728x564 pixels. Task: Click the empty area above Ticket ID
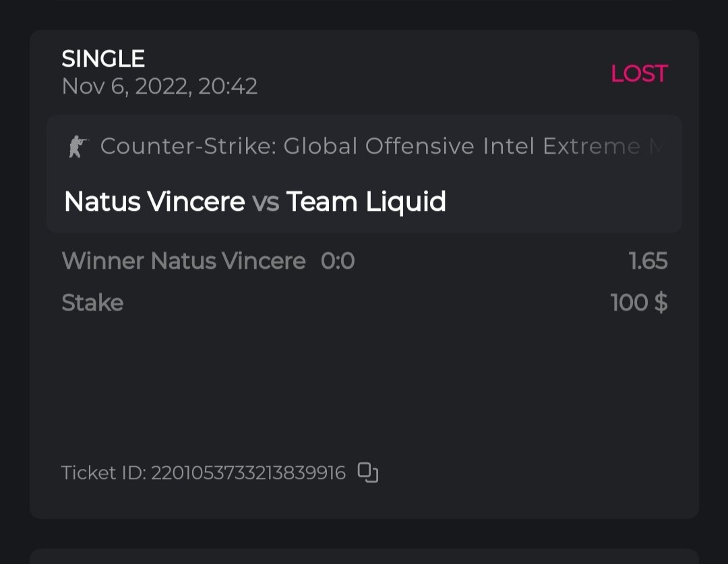(364, 391)
